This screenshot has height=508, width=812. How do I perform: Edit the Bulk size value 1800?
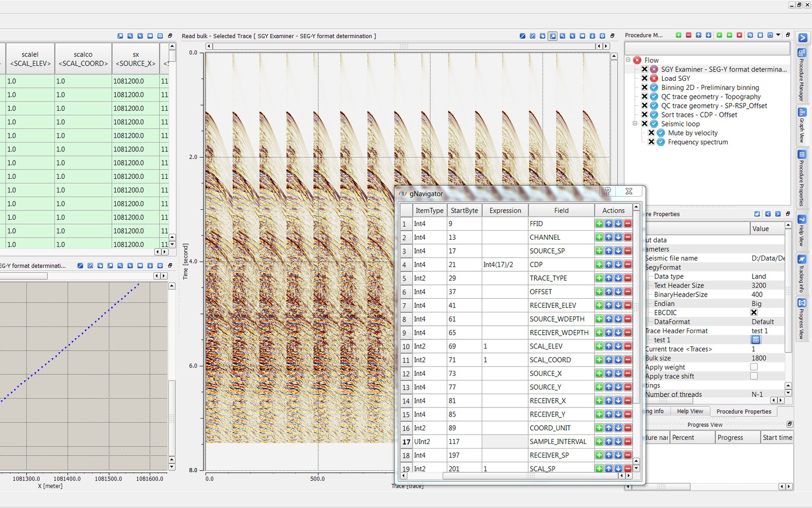point(767,358)
